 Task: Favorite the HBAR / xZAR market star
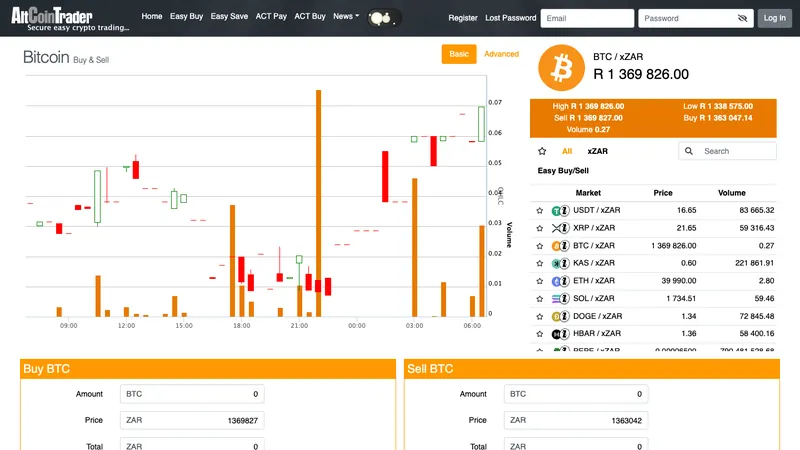pyautogui.click(x=540, y=334)
